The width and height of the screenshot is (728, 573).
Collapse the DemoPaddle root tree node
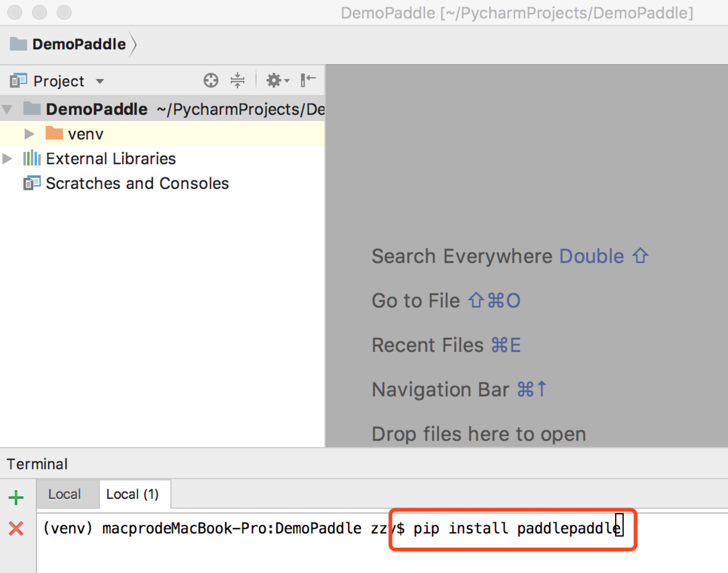tap(7, 109)
